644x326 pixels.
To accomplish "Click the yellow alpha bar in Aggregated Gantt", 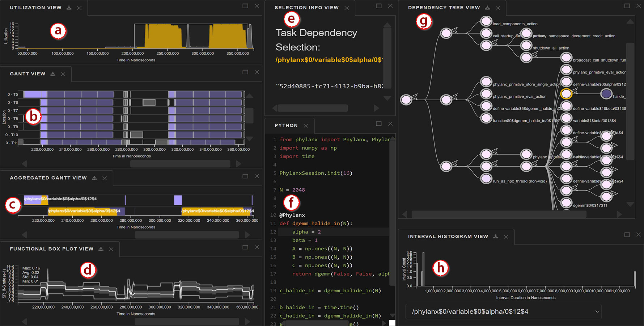I will [82, 211].
